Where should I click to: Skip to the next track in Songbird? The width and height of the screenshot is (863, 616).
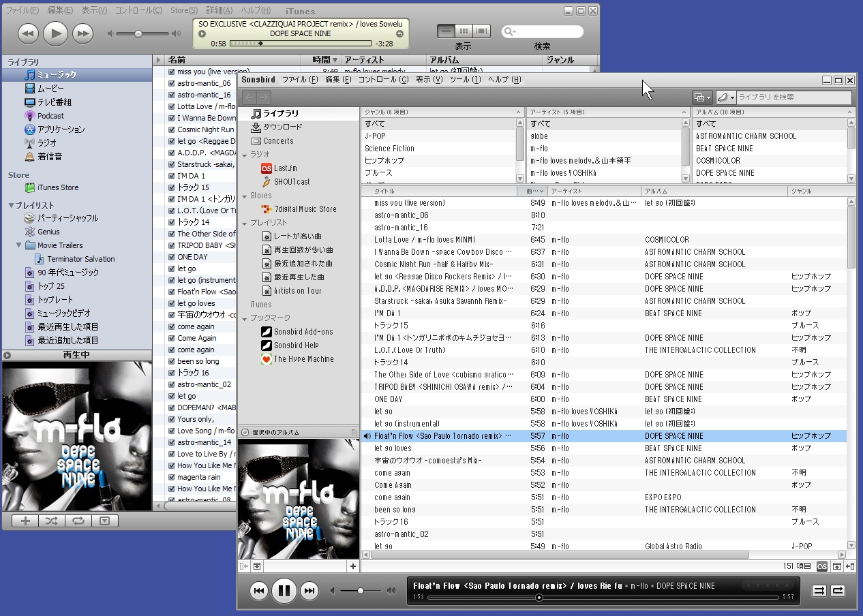pos(309,591)
